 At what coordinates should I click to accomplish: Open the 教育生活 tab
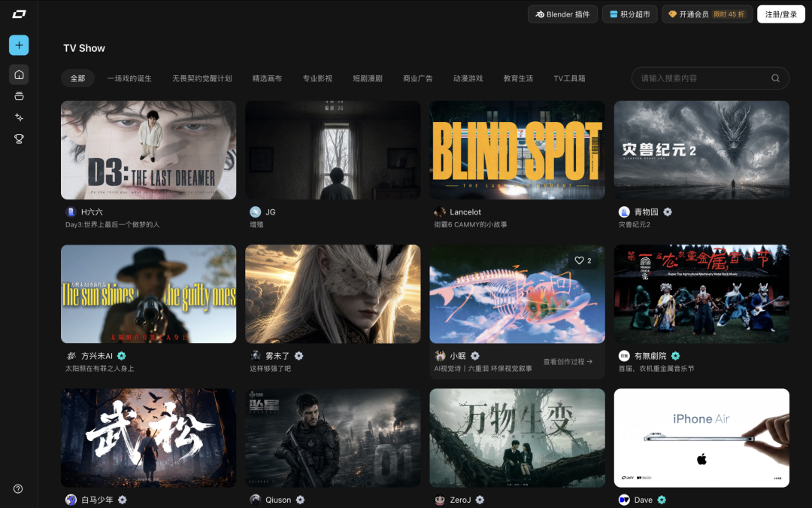pyautogui.click(x=518, y=78)
